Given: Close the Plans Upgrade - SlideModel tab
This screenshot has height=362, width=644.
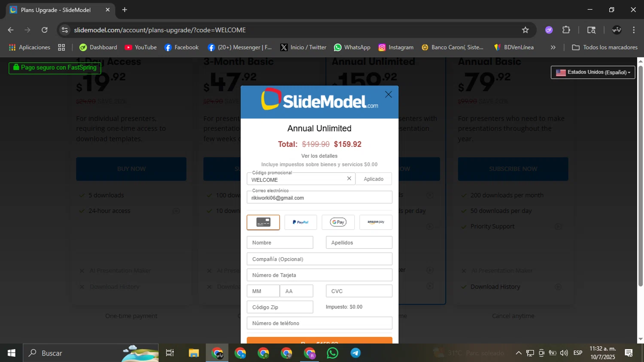Looking at the screenshot, I should pyautogui.click(x=107, y=9).
